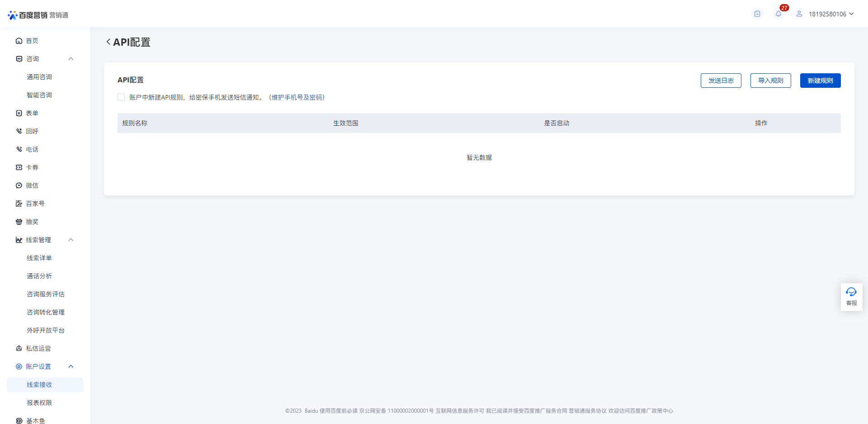The width and height of the screenshot is (868, 424).
Task: Open the 客服 customer service widget
Action: pos(851,296)
